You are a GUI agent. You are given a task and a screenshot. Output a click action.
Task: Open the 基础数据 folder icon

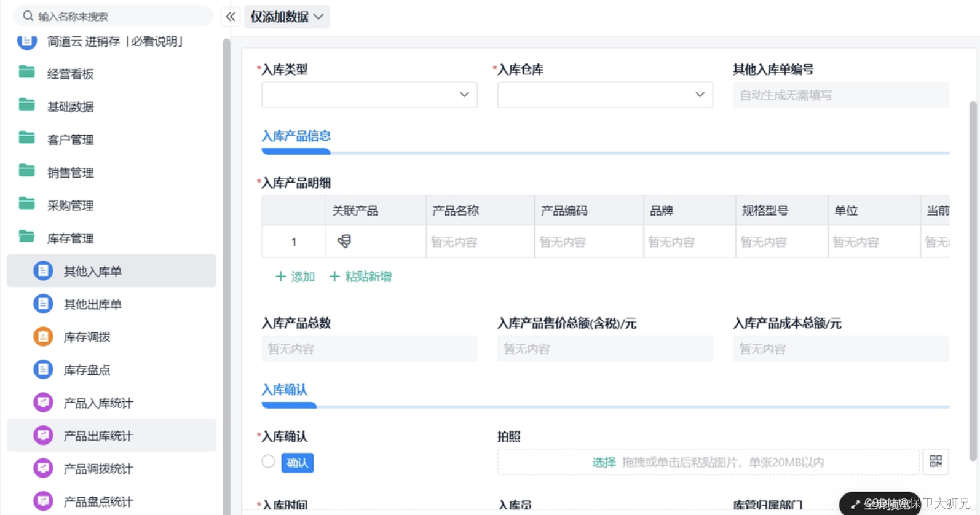(26, 105)
